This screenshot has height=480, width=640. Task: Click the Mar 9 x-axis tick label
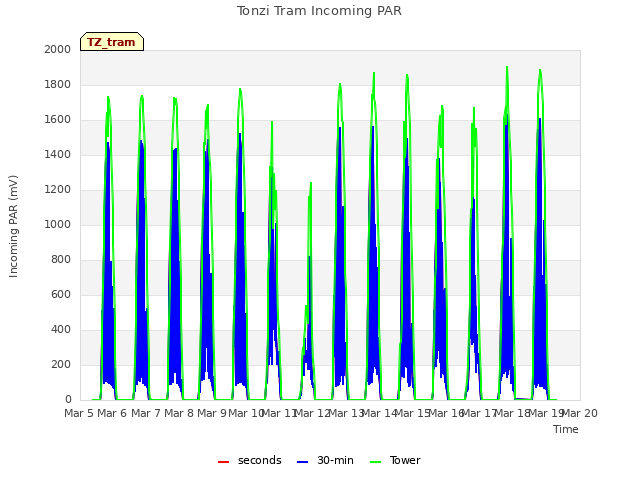[x=212, y=413]
